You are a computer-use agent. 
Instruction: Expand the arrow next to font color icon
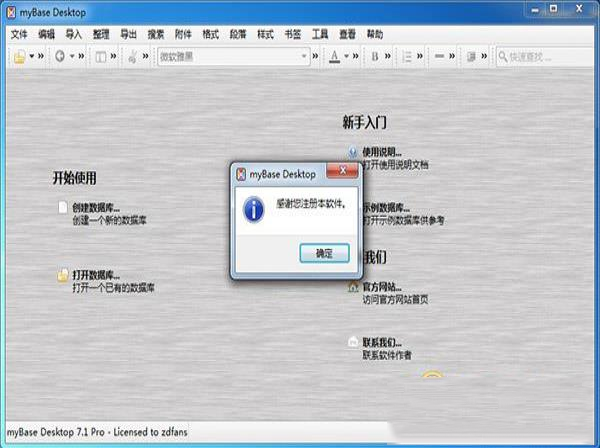pyautogui.click(x=348, y=56)
